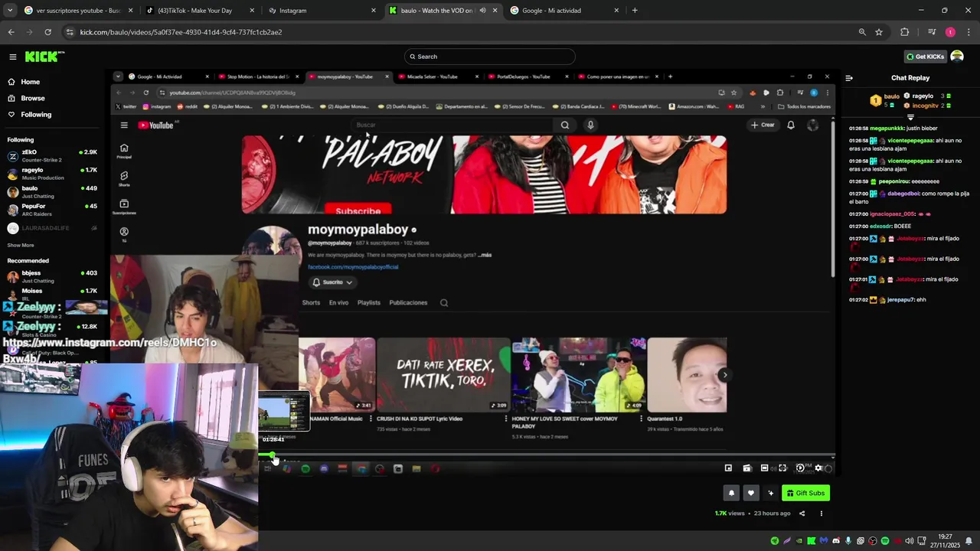The width and height of the screenshot is (980, 551).
Task: Open Chrome three-dot menu
Action: (969, 32)
